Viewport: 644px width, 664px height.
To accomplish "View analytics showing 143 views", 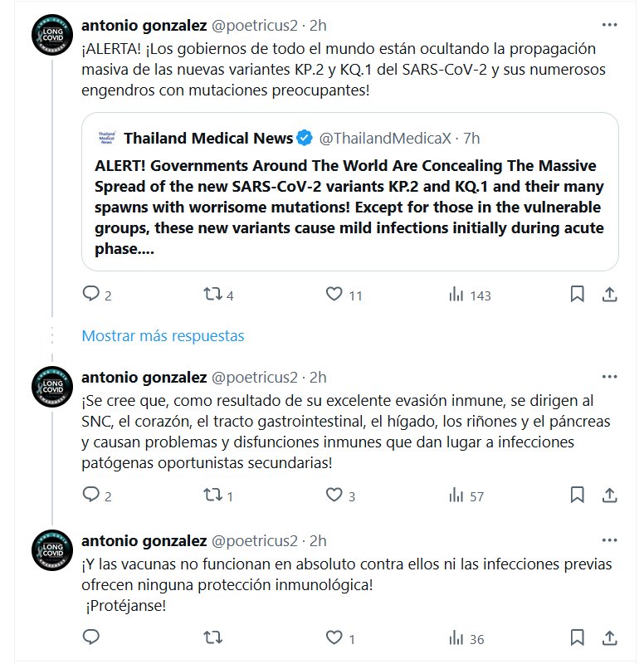I will point(456,294).
